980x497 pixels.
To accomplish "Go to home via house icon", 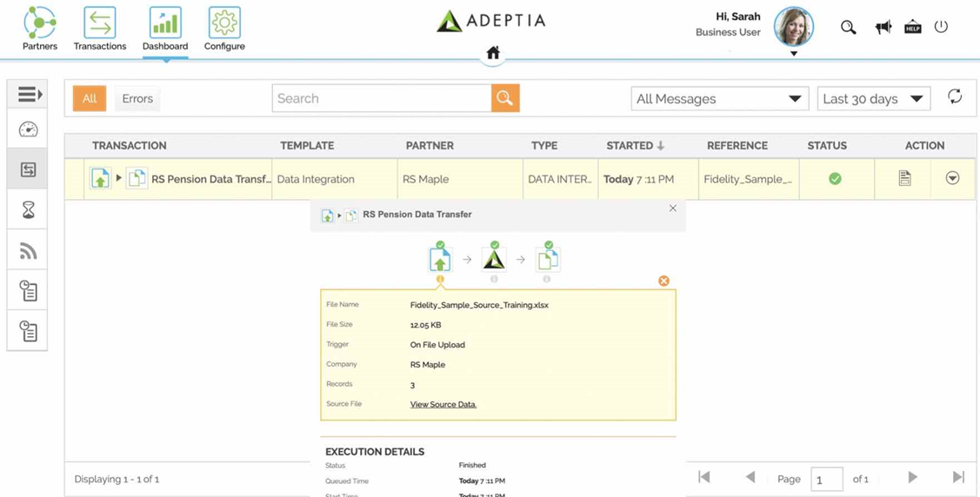I will click(493, 53).
